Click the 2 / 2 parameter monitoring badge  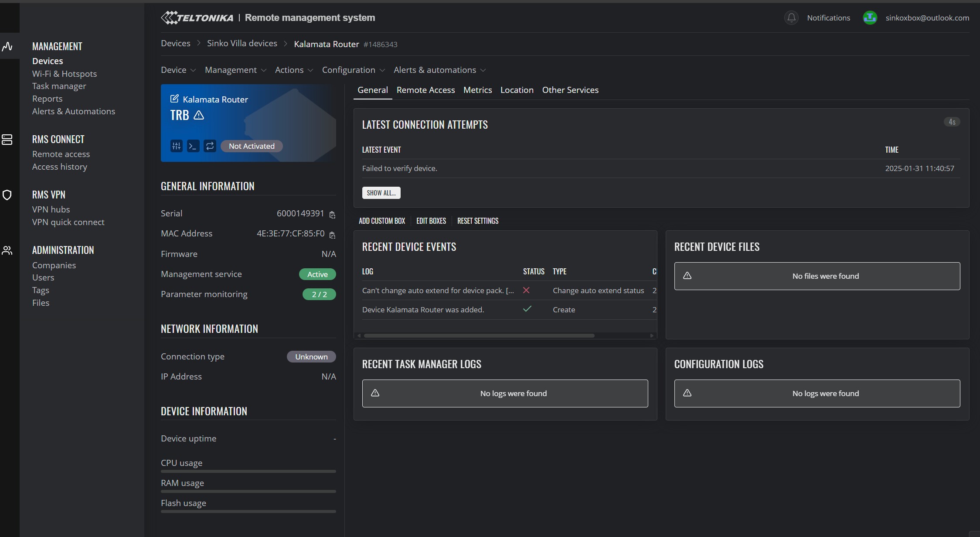(319, 294)
